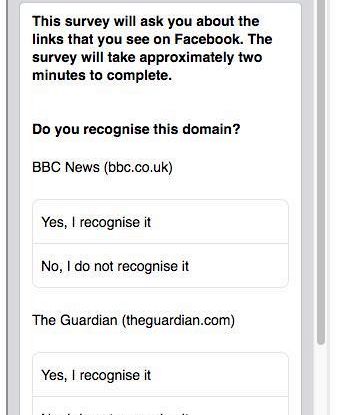This screenshot has height=415, width=363.
Task: Click the word "Yes" in The Guardian answer box
Action: click(x=54, y=375)
